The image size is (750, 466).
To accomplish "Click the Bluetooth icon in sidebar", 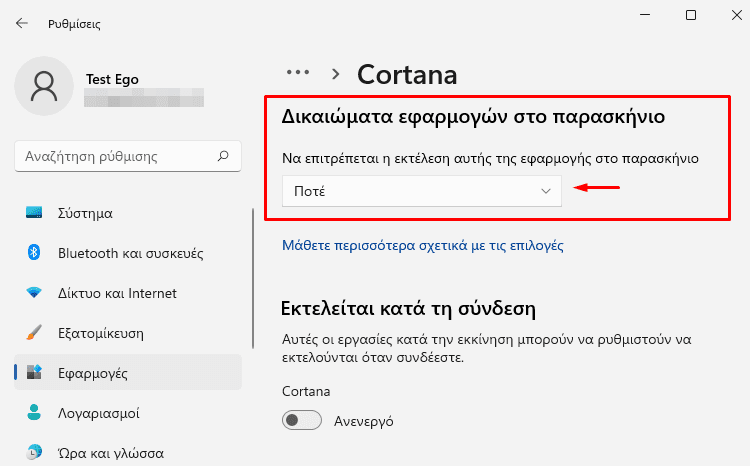I will coord(34,252).
